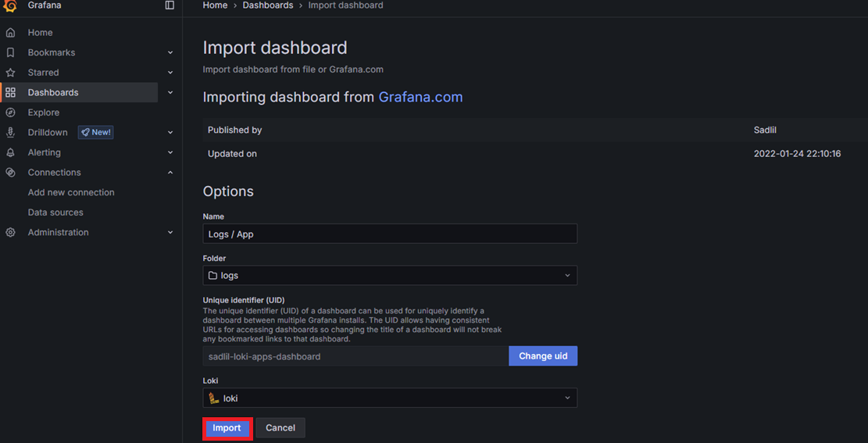Expand the Starred section chevron
868x443 pixels.
click(170, 73)
